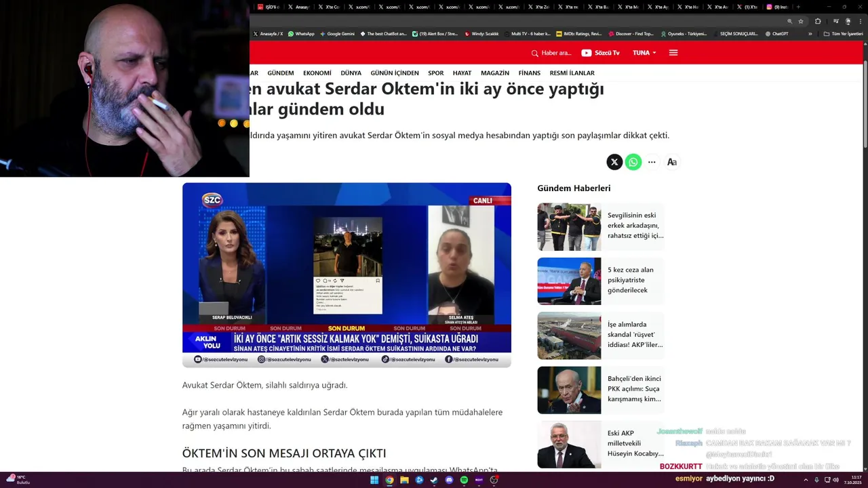Screen dimensions: 868x488
Task: Click the main article news image
Action: pyautogui.click(x=347, y=274)
